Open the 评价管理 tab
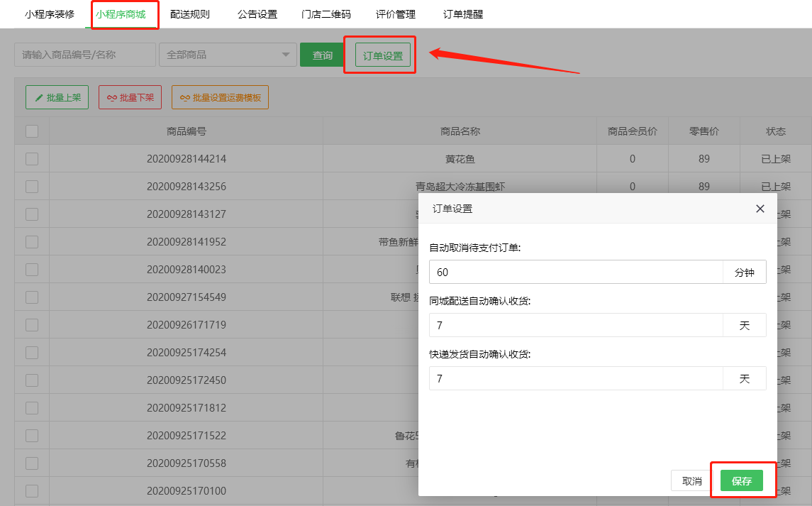Image resolution: width=812 pixels, height=506 pixels. click(x=395, y=13)
